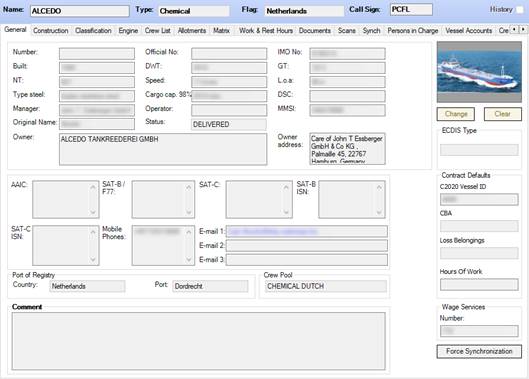The height and width of the screenshot is (379, 529).
Task: Click the SAT-B / F77 box up arrow
Action: pos(189,187)
